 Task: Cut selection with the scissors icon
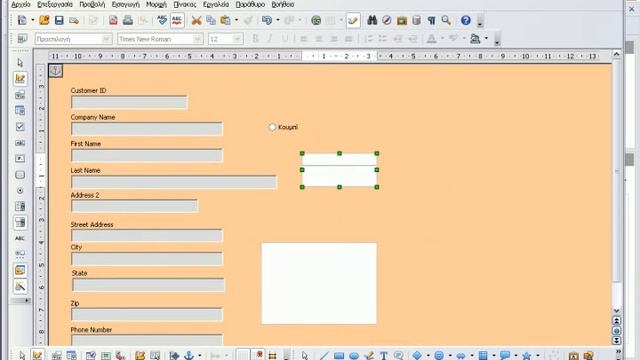pyautogui.click(x=196, y=20)
